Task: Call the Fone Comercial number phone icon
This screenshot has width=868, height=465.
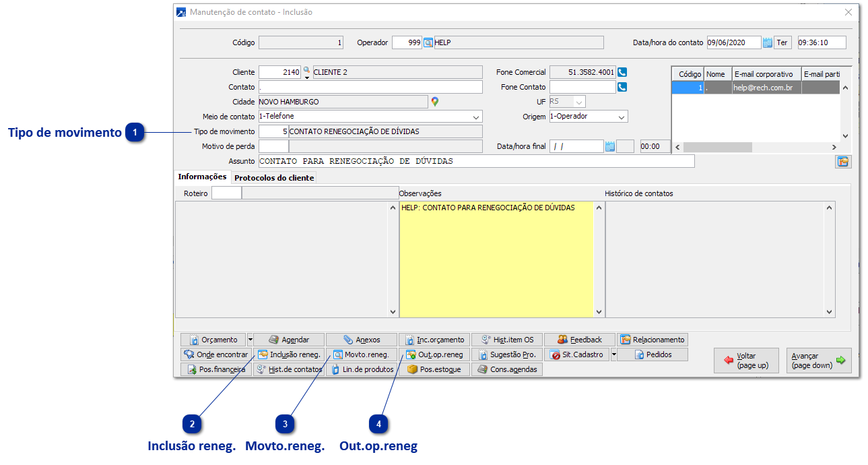Action: pyautogui.click(x=622, y=72)
